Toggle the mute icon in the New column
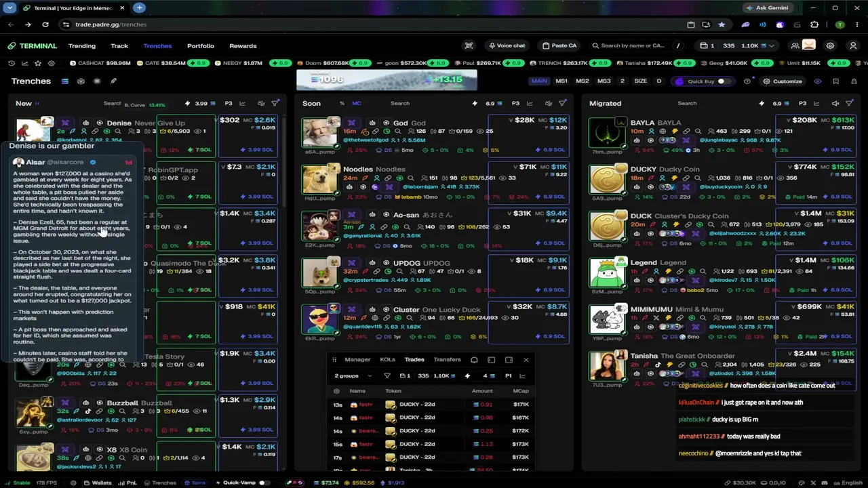The width and height of the screenshot is (868, 488). coord(261,104)
